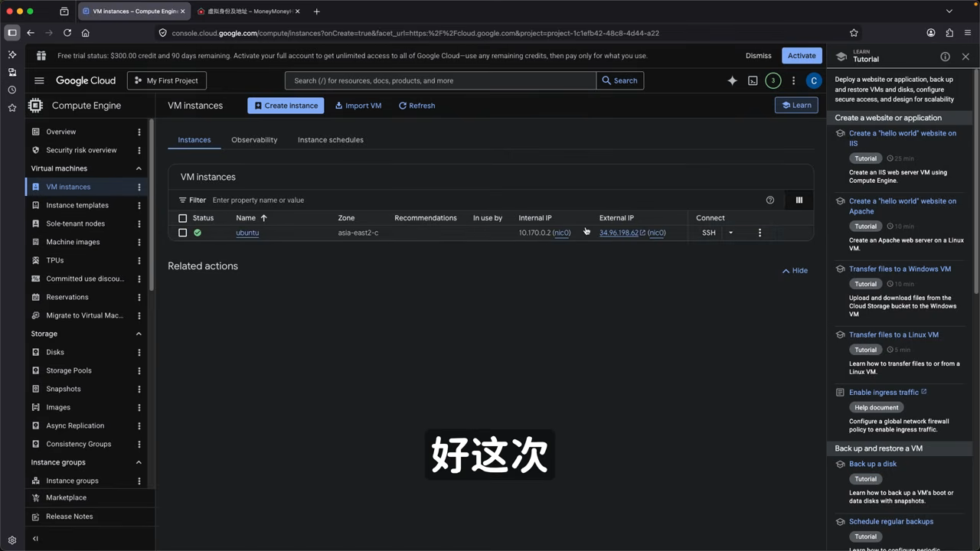Collapse the Virtual machines section
980x551 pixels.
click(x=139, y=168)
